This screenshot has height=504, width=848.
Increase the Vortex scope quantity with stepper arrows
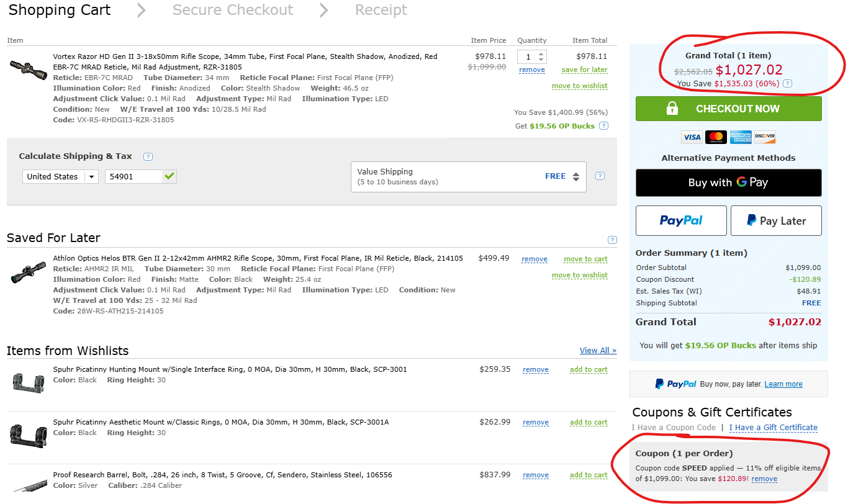point(541,54)
